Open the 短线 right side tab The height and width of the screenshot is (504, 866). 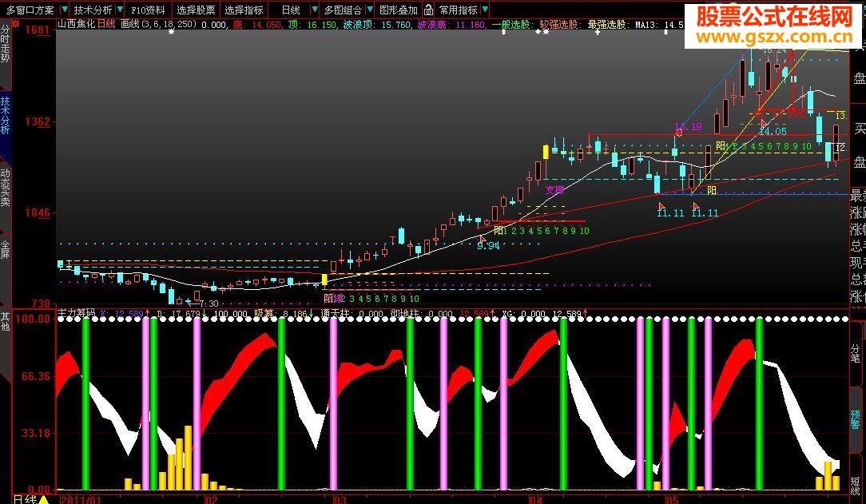(x=855, y=486)
